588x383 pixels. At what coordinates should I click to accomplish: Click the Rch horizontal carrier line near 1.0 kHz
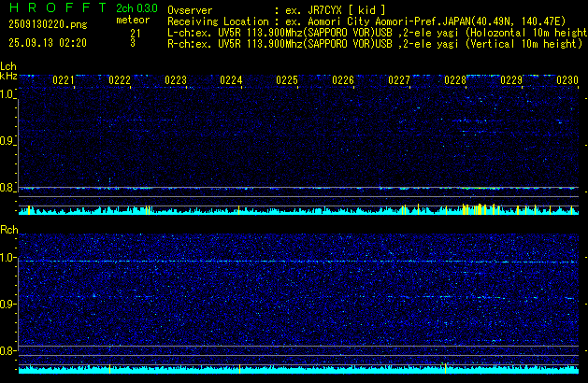[298, 262]
